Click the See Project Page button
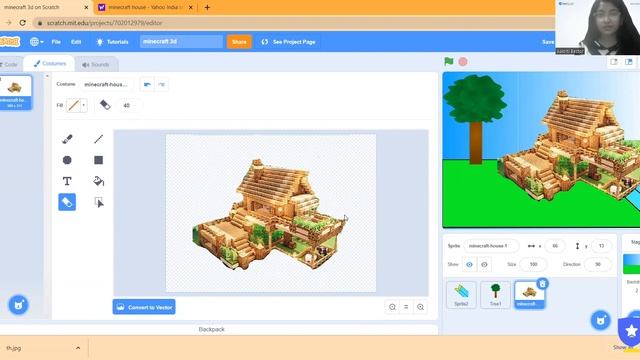 (x=289, y=42)
